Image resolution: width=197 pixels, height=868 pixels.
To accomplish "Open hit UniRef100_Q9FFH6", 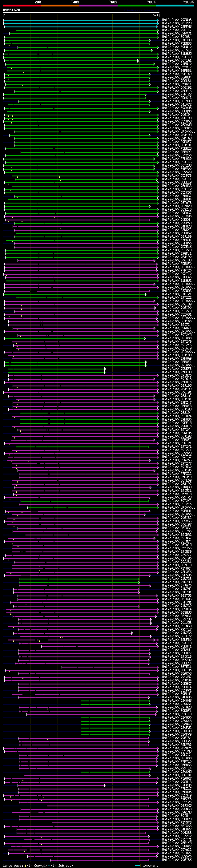I will pyautogui.click(x=177, y=26).
